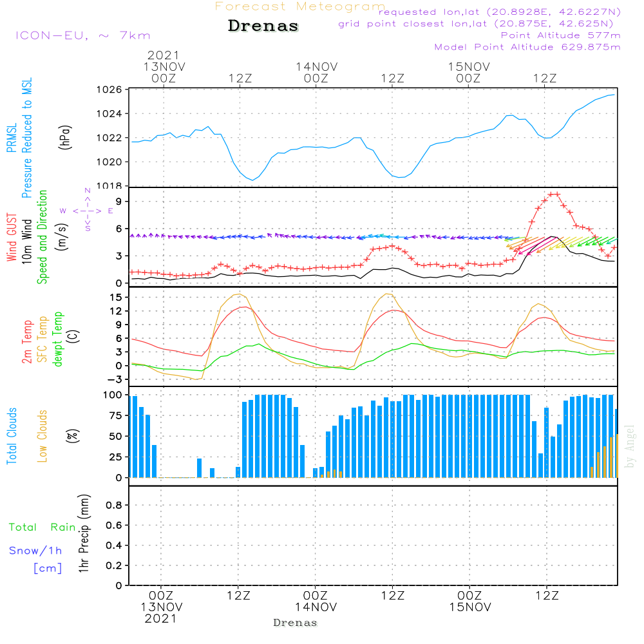Click the '50' cloud cover axis value

(x=116, y=437)
